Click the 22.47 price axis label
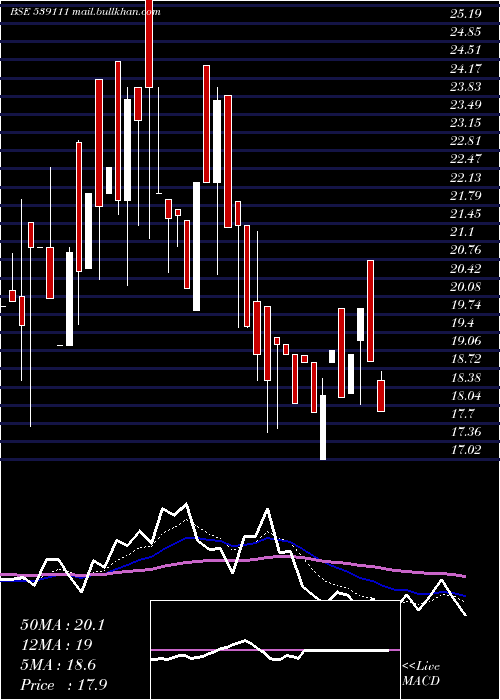 click(x=466, y=159)
